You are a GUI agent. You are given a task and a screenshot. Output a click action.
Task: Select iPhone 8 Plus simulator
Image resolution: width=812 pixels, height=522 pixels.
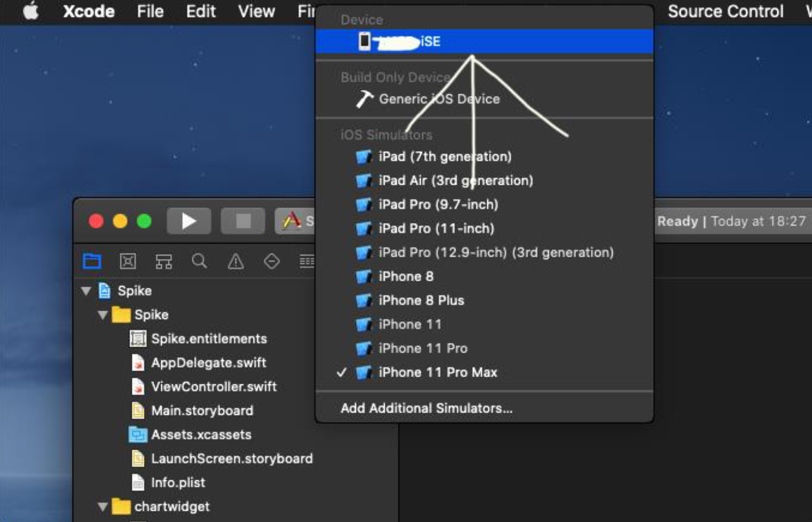484,300
